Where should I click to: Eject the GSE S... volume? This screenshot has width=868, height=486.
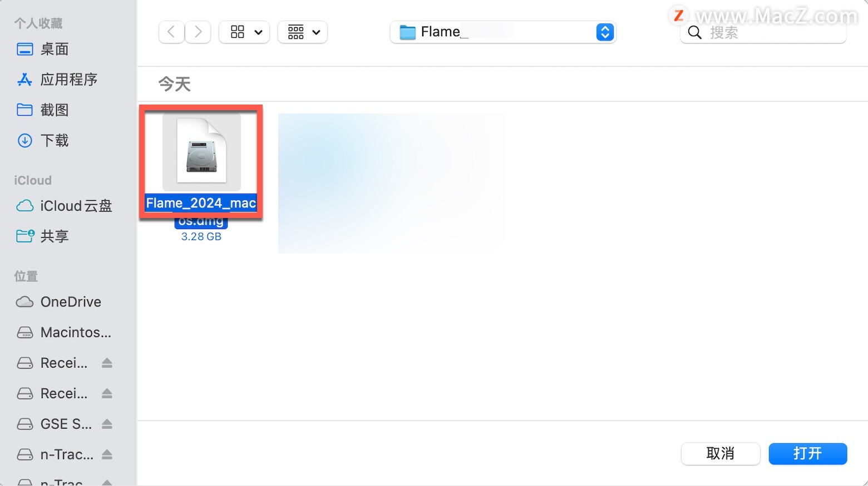(107, 424)
